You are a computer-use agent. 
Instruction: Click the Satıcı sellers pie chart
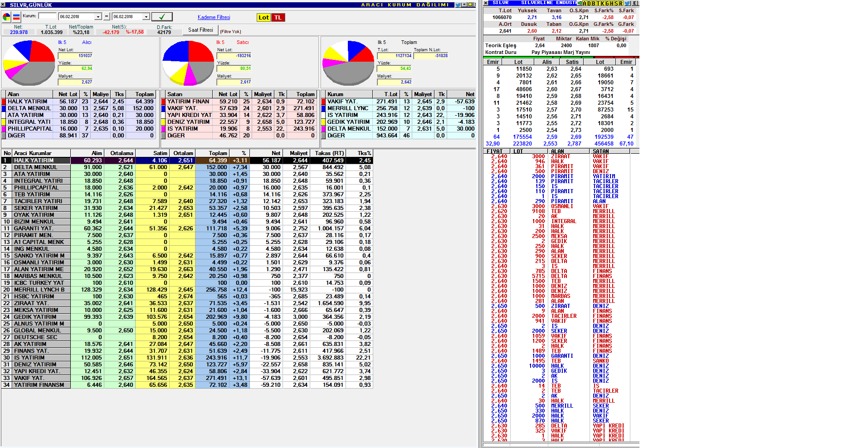[188, 63]
